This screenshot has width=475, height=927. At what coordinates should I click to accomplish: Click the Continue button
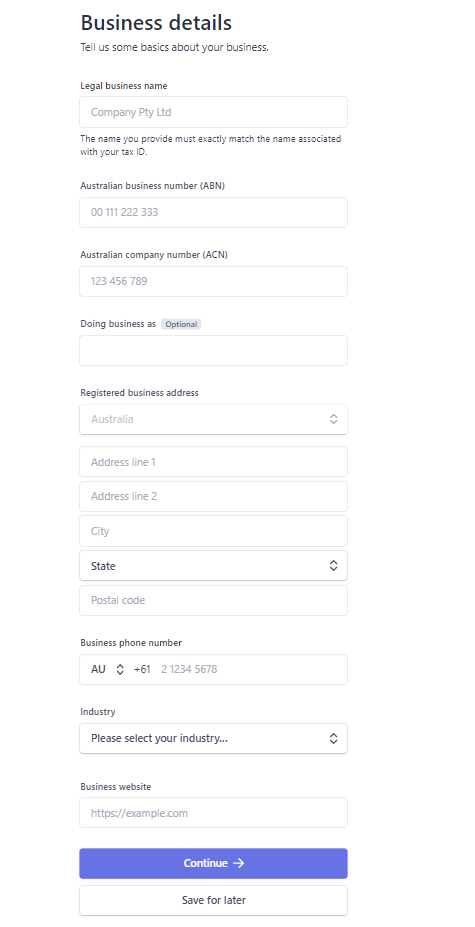click(x=214, y=864)
